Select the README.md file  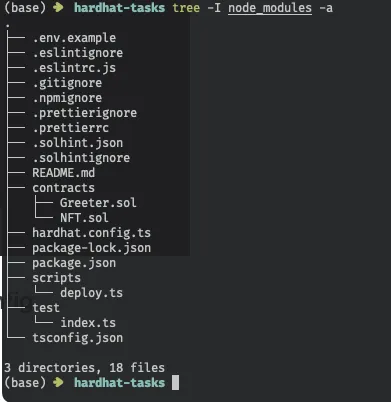63,173
